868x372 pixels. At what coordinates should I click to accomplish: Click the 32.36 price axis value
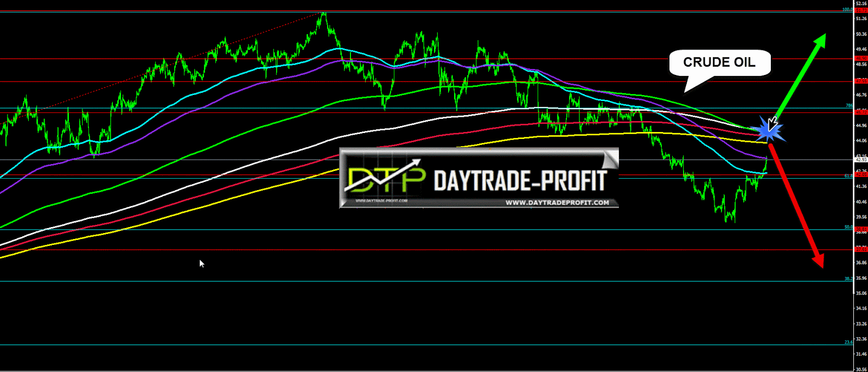(861, 339)
